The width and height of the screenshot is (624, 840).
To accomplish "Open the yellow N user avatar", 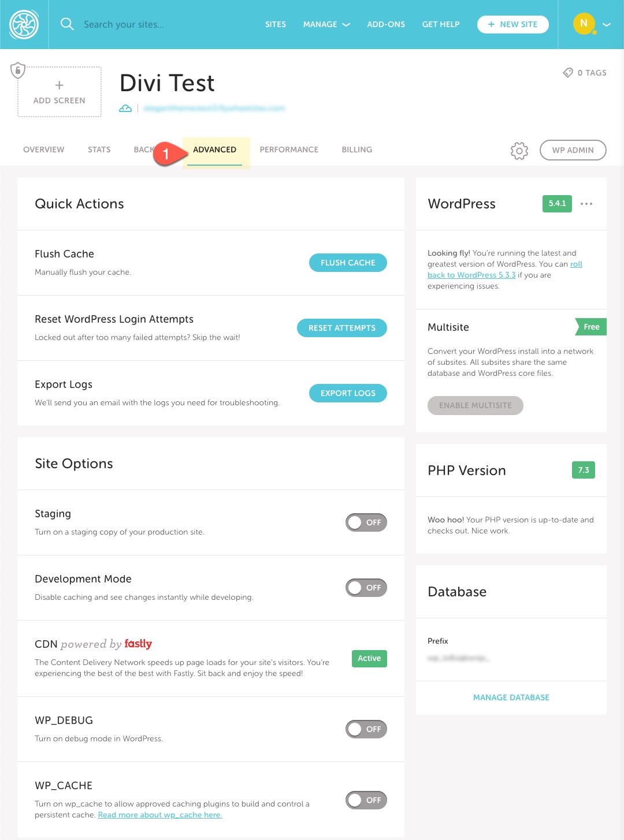I will tap(584, 24).
